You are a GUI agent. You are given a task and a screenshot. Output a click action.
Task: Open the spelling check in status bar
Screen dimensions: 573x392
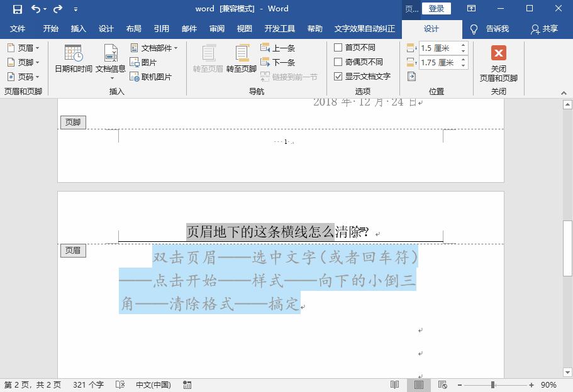click(120, 384)
